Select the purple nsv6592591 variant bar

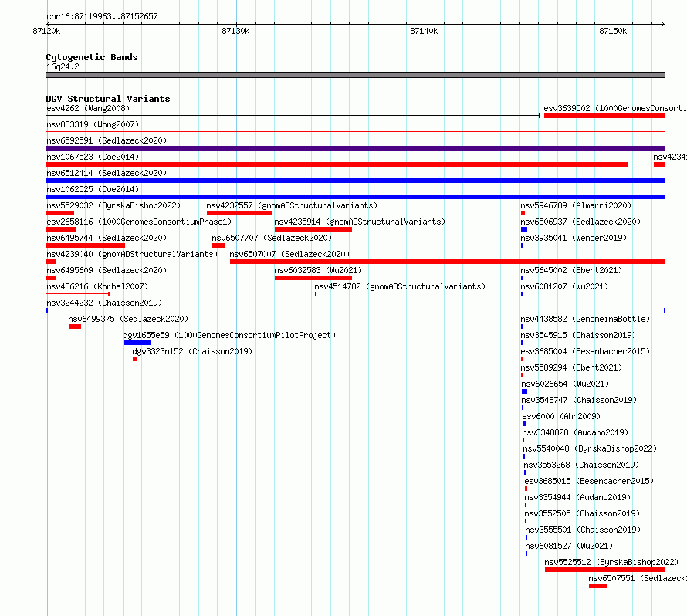(355, 148)
